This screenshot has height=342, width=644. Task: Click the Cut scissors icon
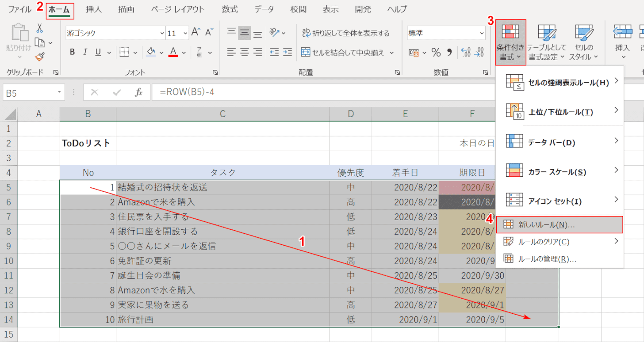[x=40, y=29]
